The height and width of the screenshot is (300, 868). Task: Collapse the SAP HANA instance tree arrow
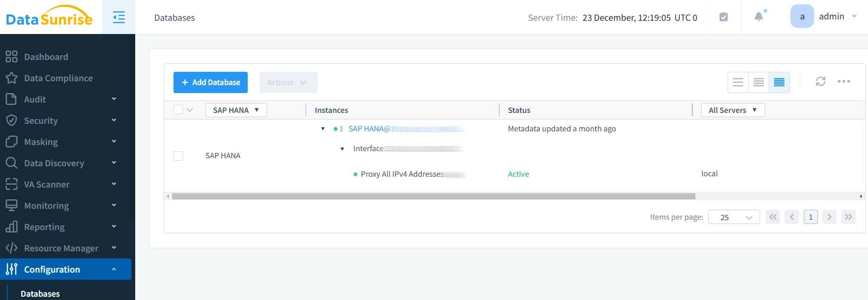(323, 129)
